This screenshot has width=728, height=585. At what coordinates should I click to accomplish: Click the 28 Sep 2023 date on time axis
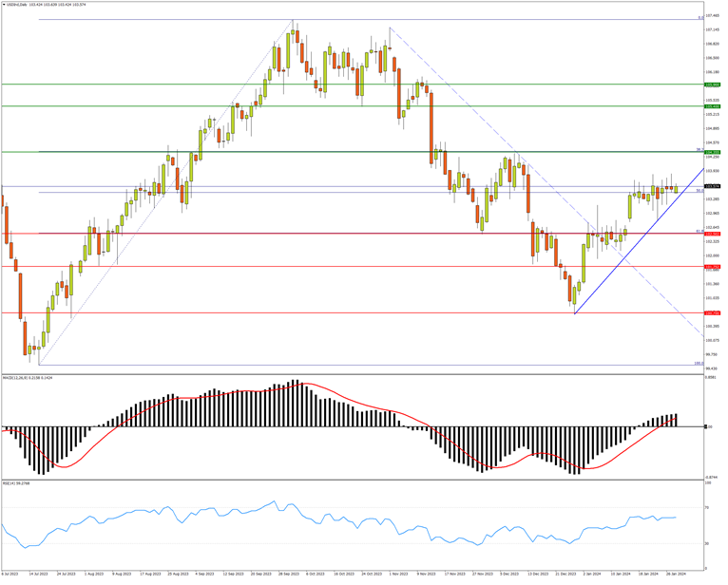(x=288, y=575)
